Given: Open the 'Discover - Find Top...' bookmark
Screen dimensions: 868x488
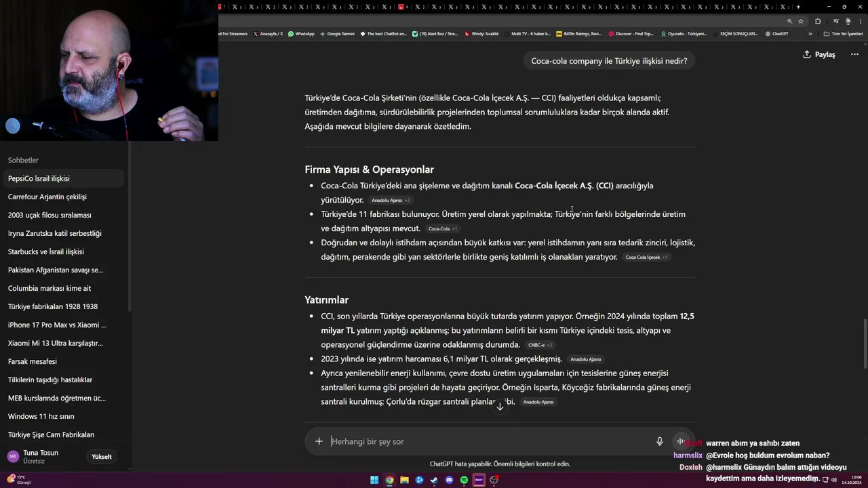Looking at the screenshot, I should (x=631, y=33).
